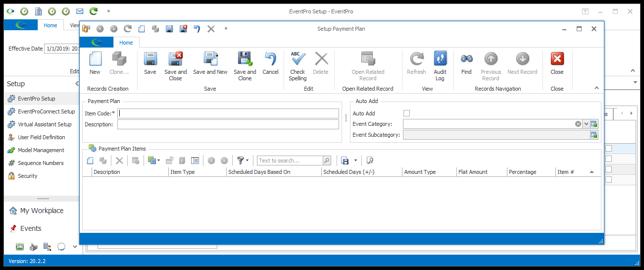Click the save-and-close icon in quick access toolbar
644x270 pixels.
point(183,29)
